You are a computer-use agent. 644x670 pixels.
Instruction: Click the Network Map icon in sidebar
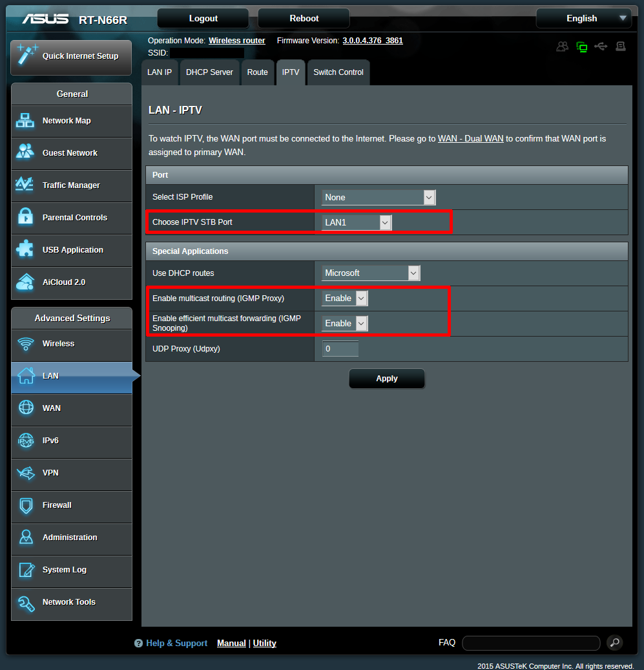tap(25, 121)
